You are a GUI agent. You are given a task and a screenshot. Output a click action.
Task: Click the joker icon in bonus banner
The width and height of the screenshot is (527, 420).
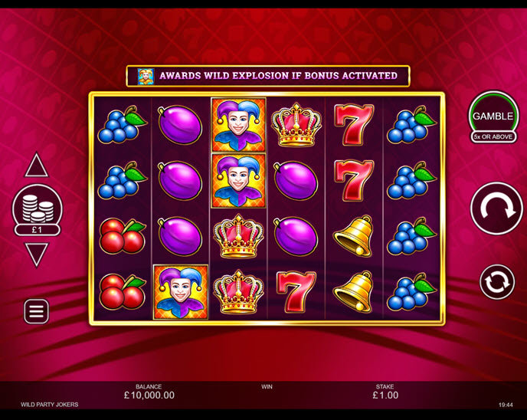tap(146, 77)
